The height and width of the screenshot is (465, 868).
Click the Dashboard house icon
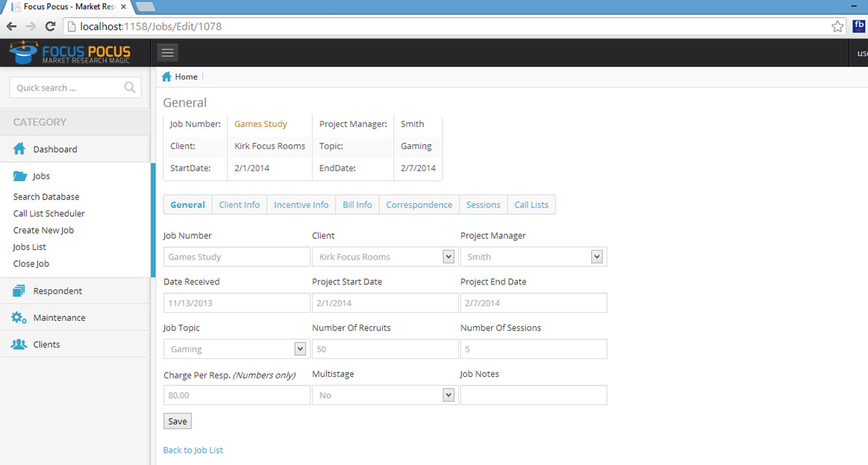point(19,149)
